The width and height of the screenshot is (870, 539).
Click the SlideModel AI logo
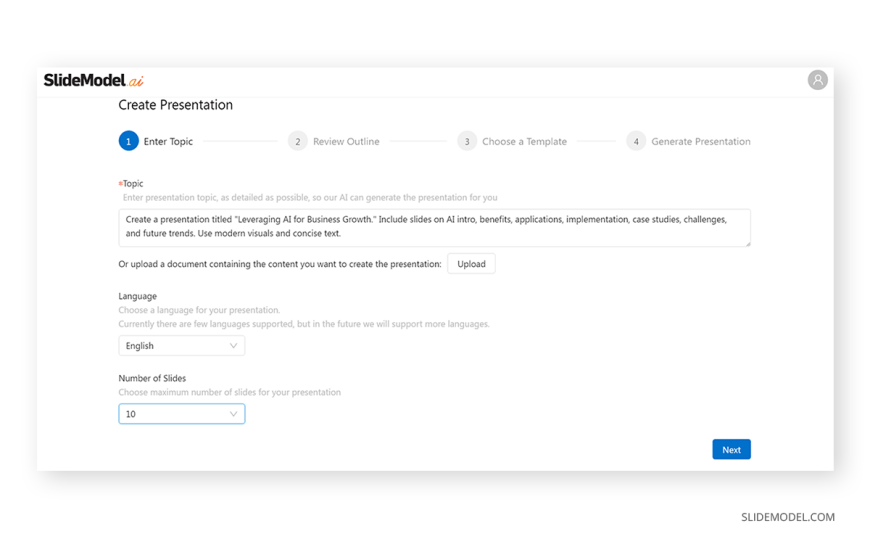(x=93, y=81)
